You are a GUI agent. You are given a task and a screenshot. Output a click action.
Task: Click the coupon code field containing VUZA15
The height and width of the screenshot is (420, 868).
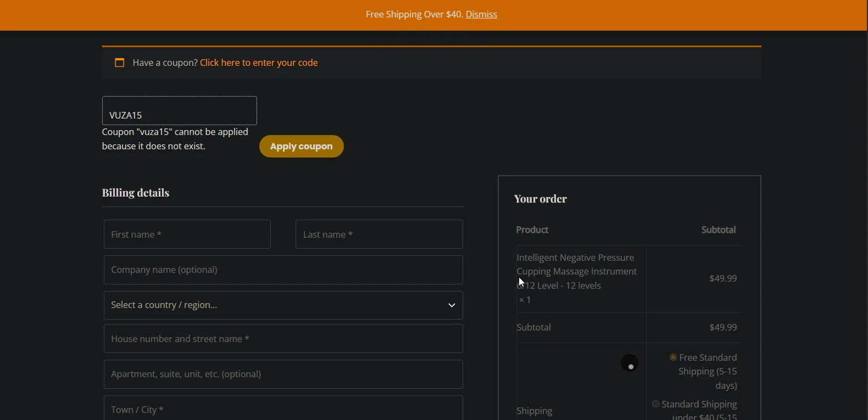[179, 110]
